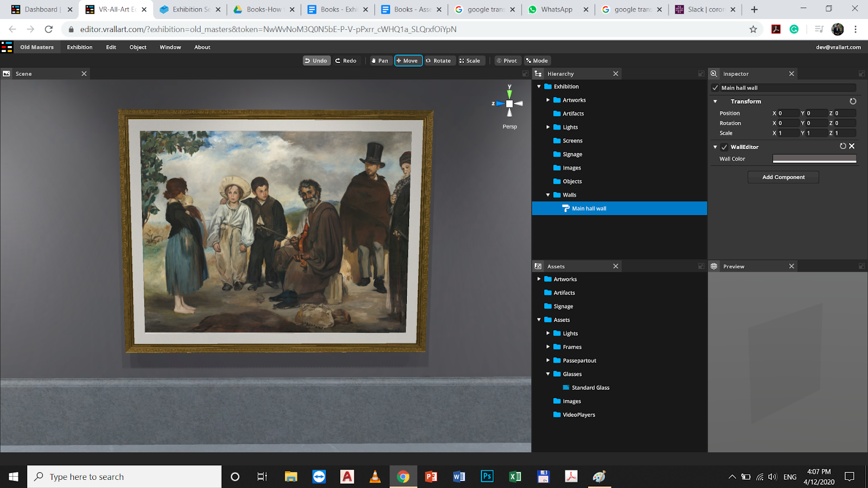The width and height of the screenshot is (868, 488).
Task: Expand the Artworks folder in Assets
Action: tap(539, 279)
